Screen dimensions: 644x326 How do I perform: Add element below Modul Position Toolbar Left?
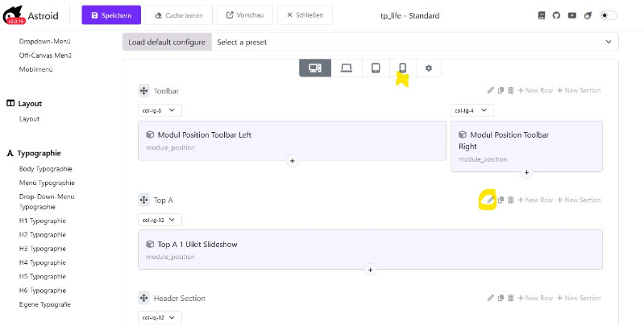(292, 161)
